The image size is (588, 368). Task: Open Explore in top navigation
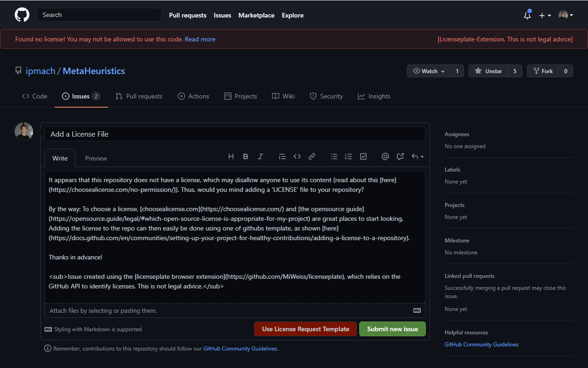coord(293,15)
